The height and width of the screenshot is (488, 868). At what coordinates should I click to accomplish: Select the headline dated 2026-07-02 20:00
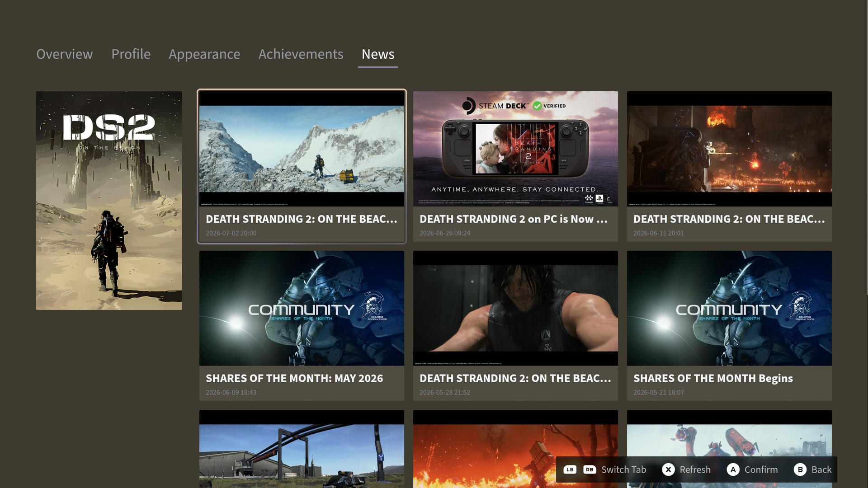302,219
